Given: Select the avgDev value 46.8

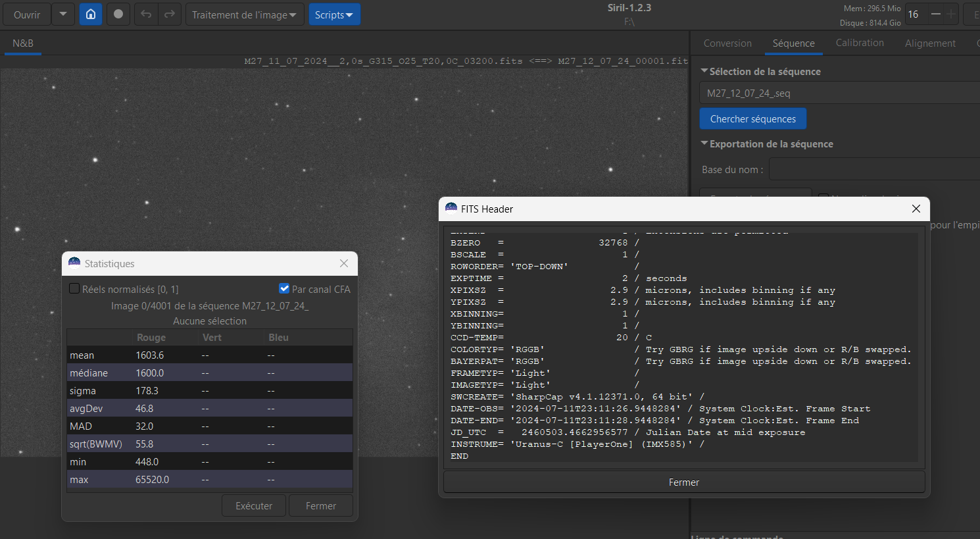Looking at the screenshot, I should pos(144,408).
